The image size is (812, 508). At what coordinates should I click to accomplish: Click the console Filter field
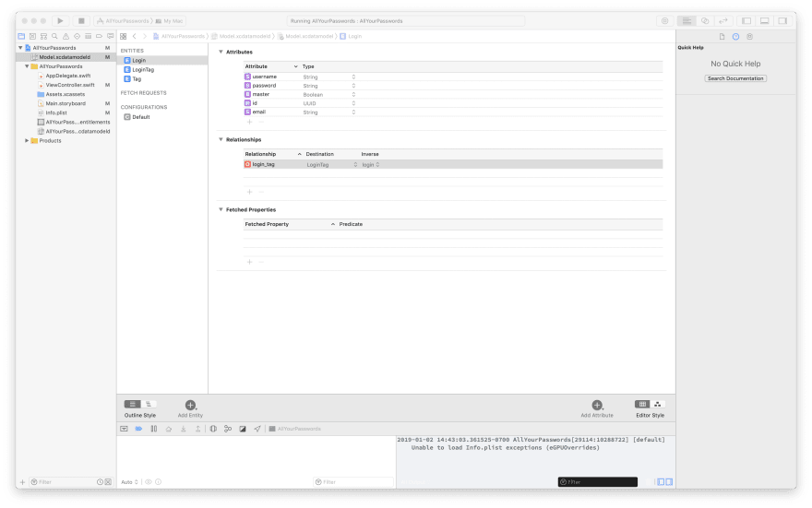pyautogui.click(x=598, y=481)
